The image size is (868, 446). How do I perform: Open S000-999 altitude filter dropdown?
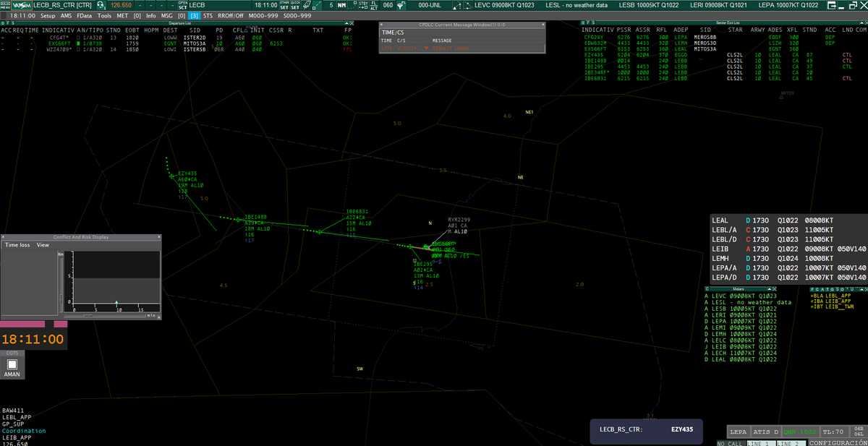(x=297, y=15)
